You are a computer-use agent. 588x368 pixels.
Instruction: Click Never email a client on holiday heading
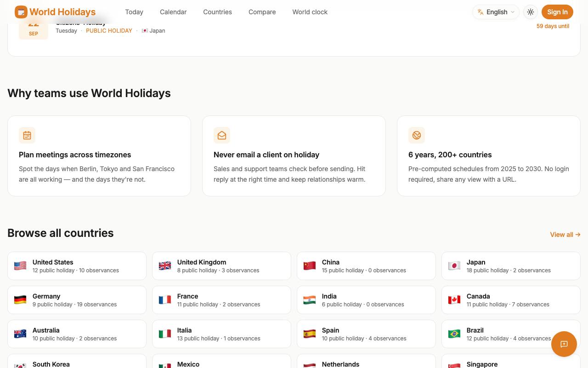tap(266, 155)
